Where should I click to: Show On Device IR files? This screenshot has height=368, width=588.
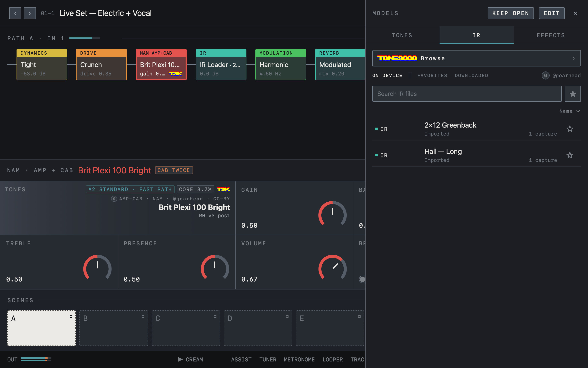pos(387,75)
